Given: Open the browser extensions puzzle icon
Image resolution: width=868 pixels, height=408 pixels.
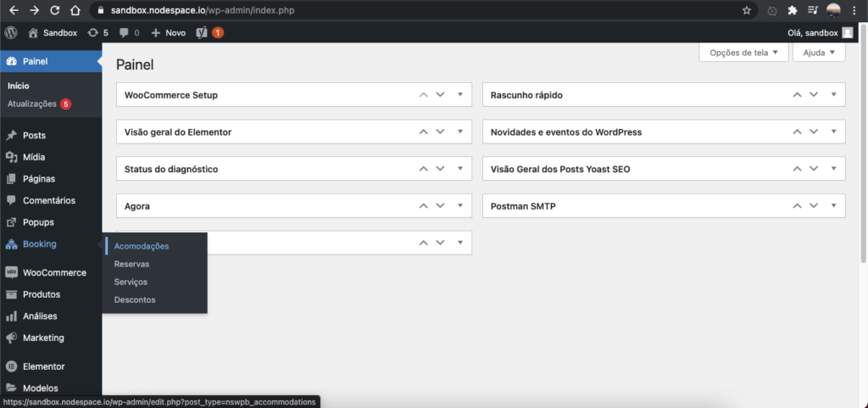Looking at the screenshot, I should 793,11.
